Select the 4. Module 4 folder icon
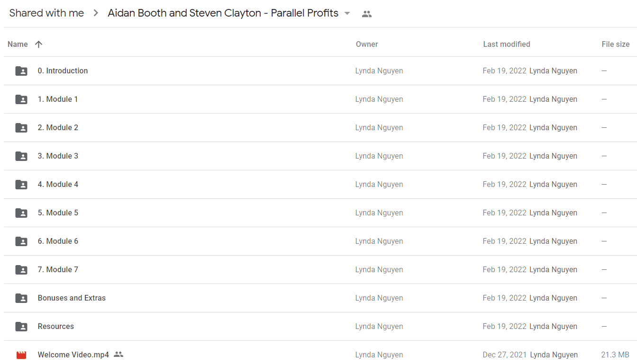637x364 pixels. (21, 185)
